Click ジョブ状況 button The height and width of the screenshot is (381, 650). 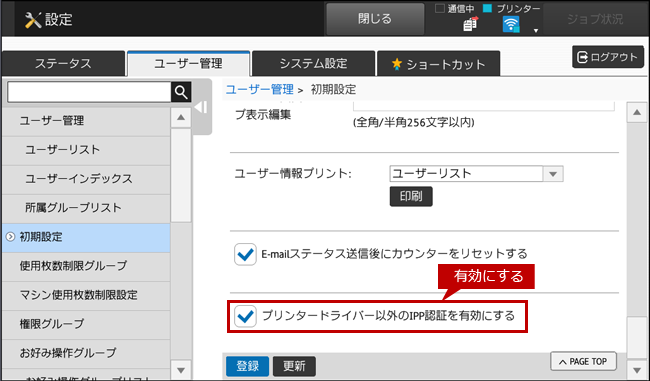(x=595, y=19)
